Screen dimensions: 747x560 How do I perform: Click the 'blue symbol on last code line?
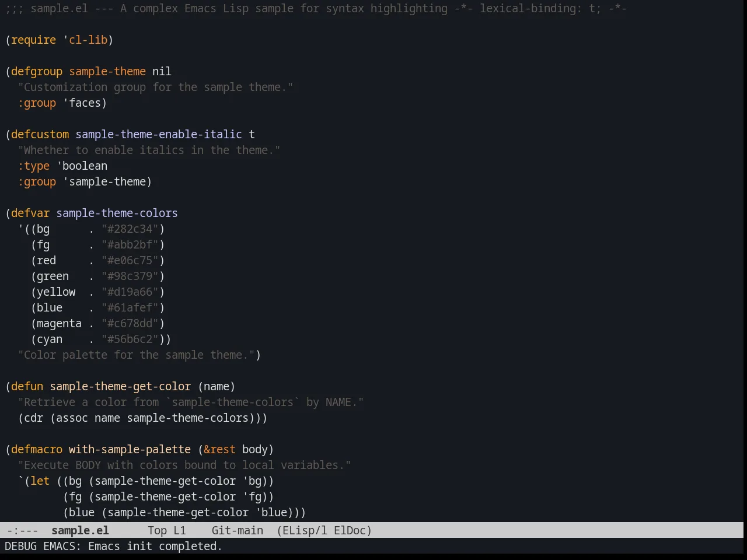(x=271, y=512)
